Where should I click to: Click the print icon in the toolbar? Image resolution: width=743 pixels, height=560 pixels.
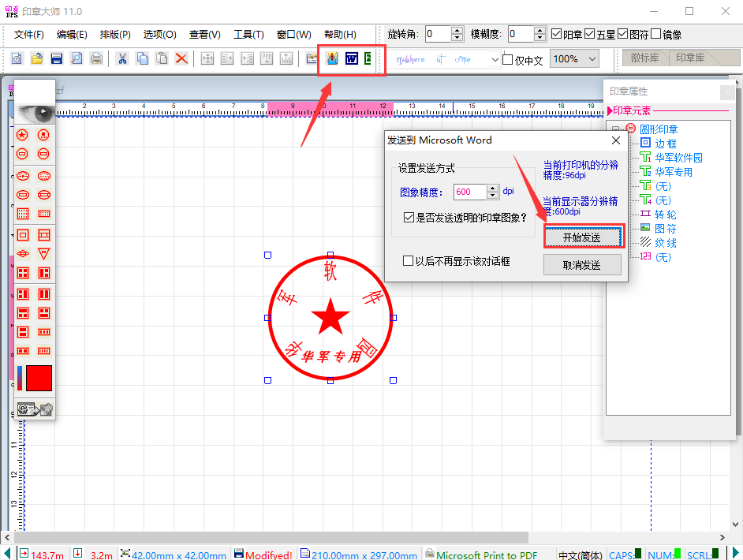pos(95,58)
